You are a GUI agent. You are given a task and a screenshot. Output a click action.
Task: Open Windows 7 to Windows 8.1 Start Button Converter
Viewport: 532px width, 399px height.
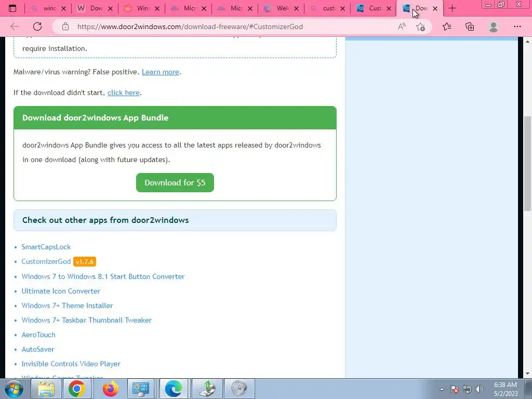pos(103,276)
